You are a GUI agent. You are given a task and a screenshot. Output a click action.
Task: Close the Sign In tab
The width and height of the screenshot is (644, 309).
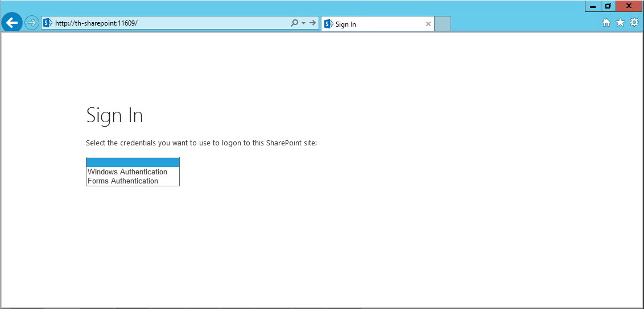[428, 24]
